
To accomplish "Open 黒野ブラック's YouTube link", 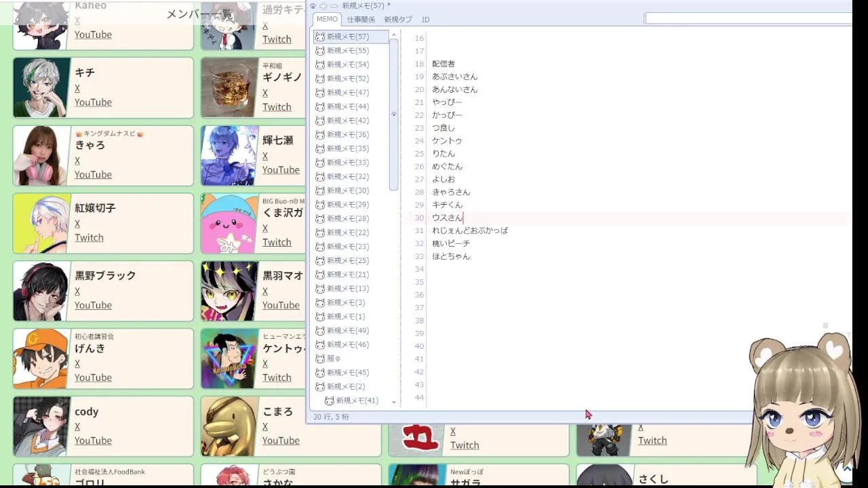I will pos(93,306).
